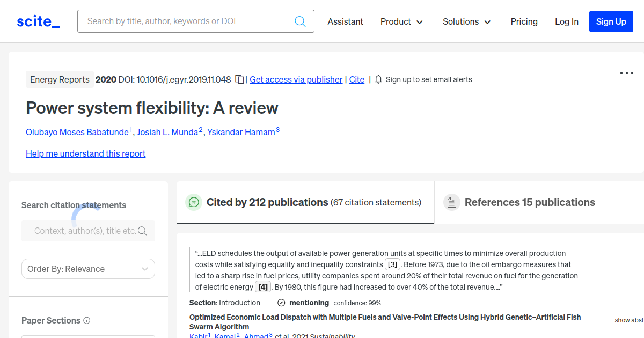Click the bell icon to set email alerts

point(378,79)
